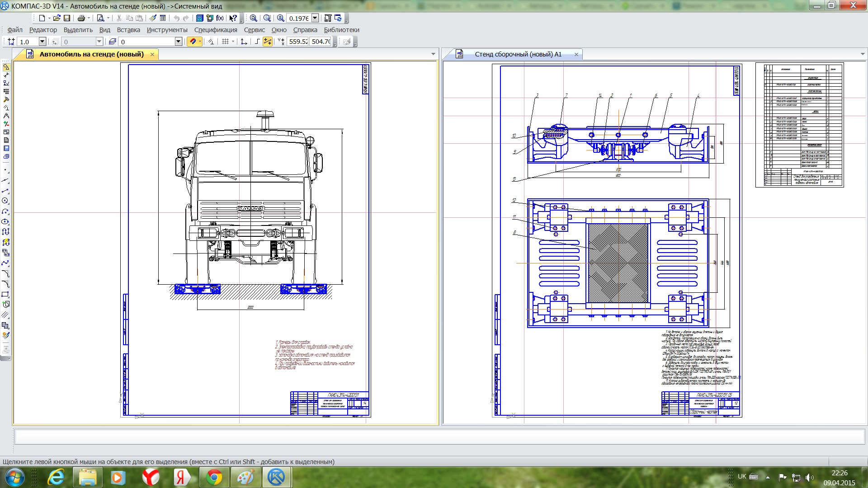
Task: Toggle orthogonal drawing mode
Action: click(x=257, y=42)
